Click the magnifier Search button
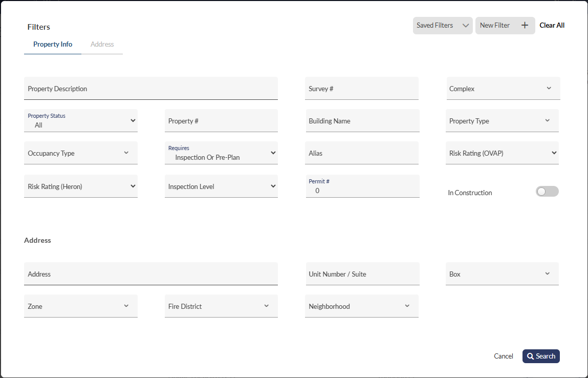This screenshot has height=378, width=588. [x=541, y=356]
